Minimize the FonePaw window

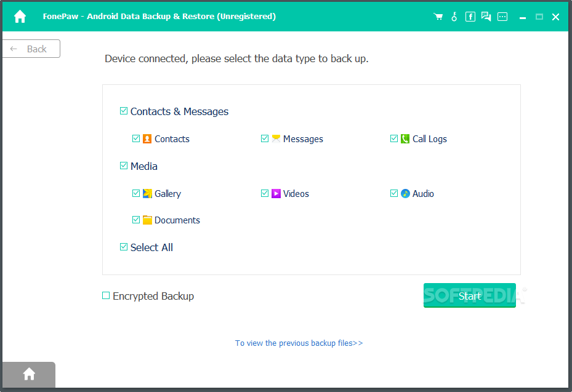[x=522, y=17]
